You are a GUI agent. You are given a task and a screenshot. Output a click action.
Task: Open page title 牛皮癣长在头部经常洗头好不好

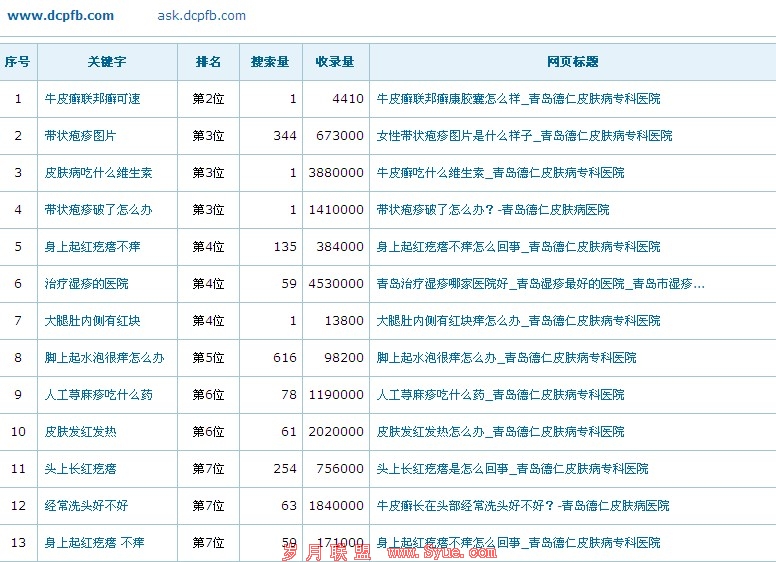522,506
